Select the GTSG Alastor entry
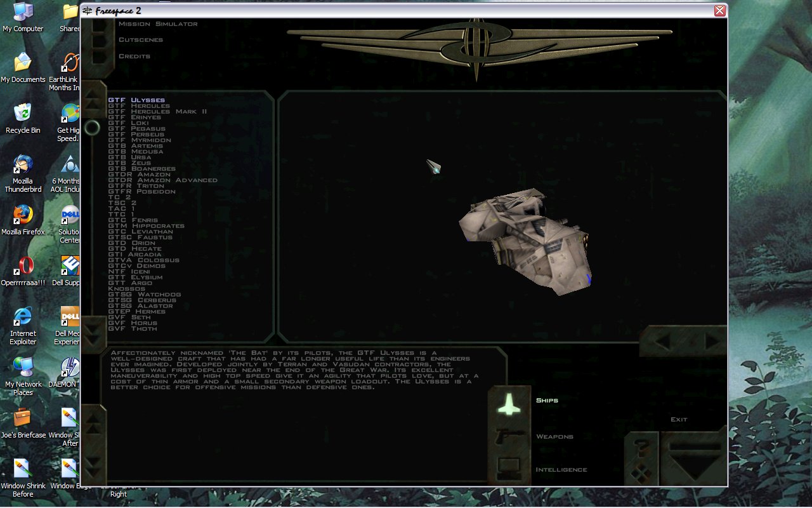The image size is (812, 508). click(140, 306)
